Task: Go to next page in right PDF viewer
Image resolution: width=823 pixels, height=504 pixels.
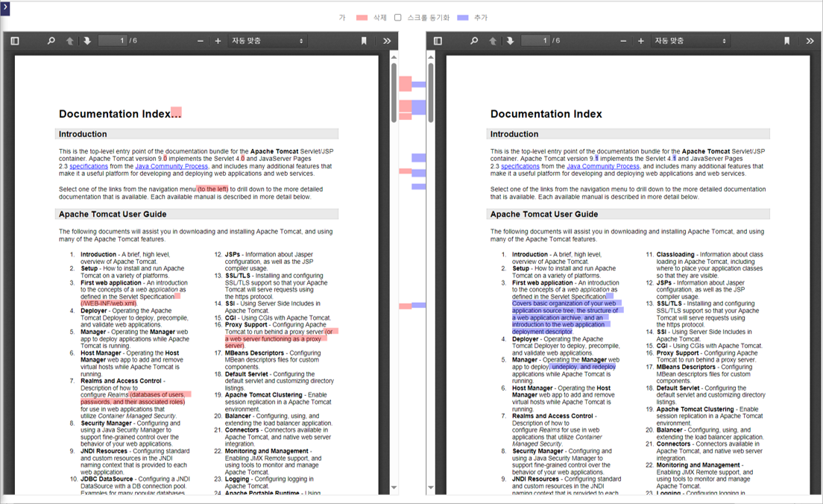Action: pos(510,41)
